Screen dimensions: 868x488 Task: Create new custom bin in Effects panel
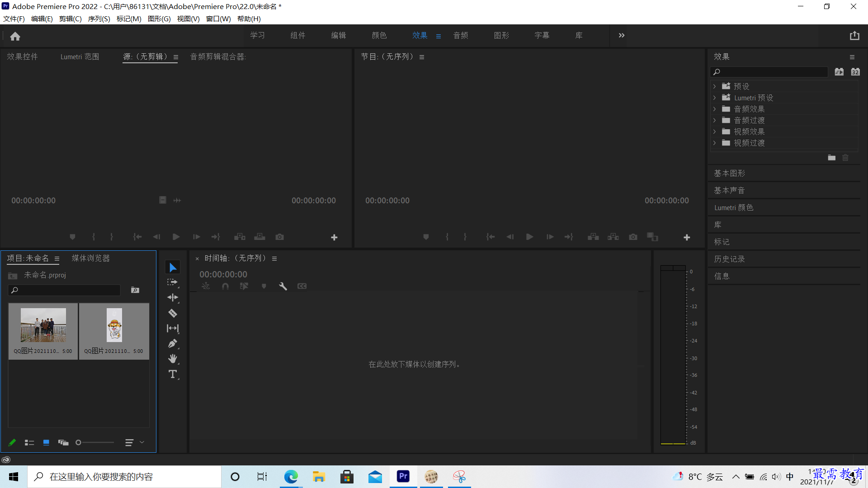pyautogui.click(x=831, y=158)
